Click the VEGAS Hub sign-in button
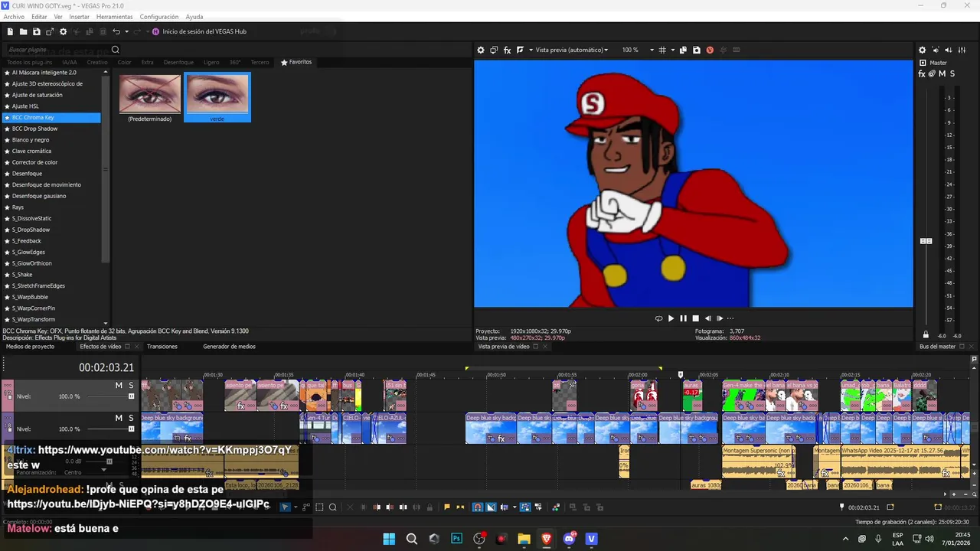The image size is (980, 551). (199, 31)
